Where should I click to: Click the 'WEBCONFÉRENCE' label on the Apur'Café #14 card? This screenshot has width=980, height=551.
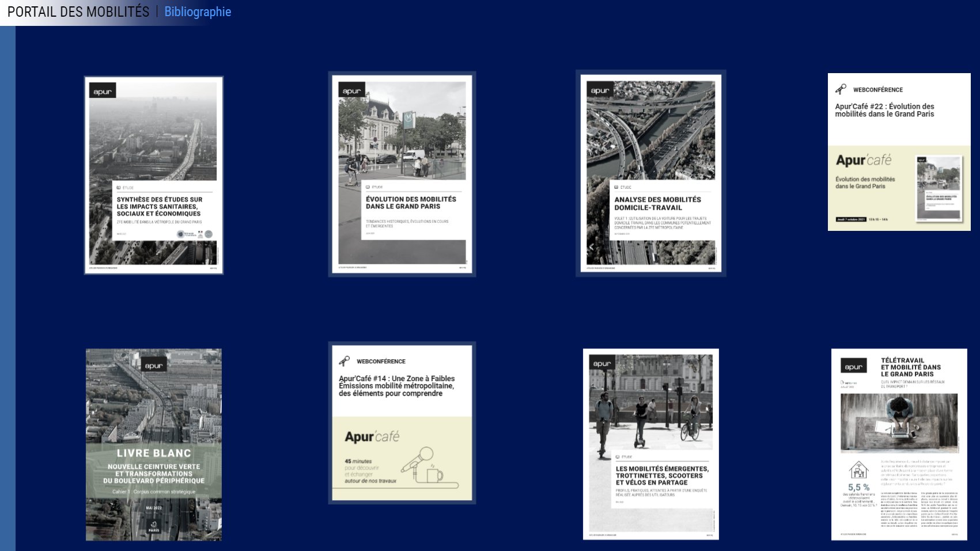point(381,362)
